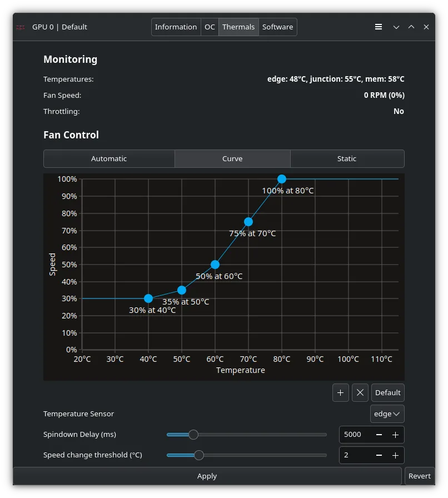Open the Temperature Sensor edge dropdown
The width and height of the screenshot is (448, 498).
(387, 414)
